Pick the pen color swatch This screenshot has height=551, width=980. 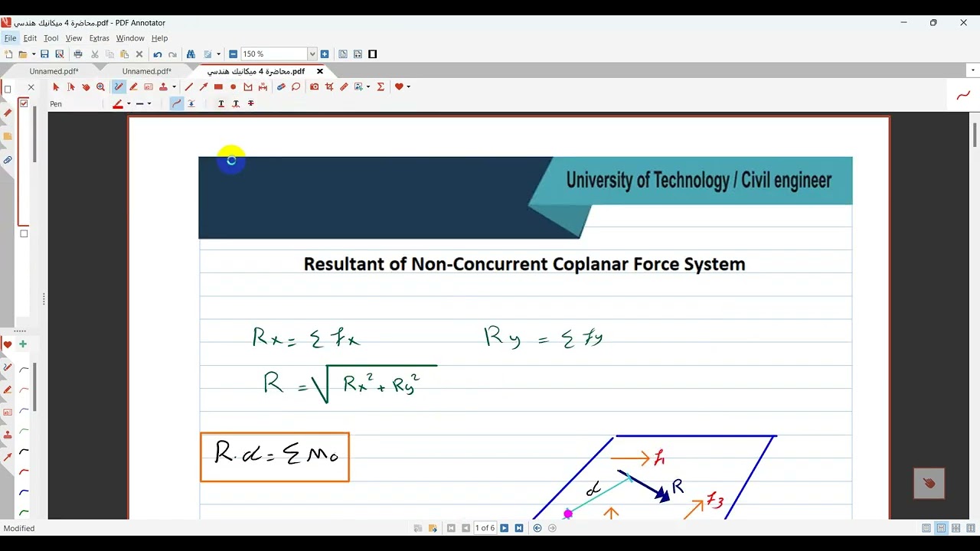[117, 104]
